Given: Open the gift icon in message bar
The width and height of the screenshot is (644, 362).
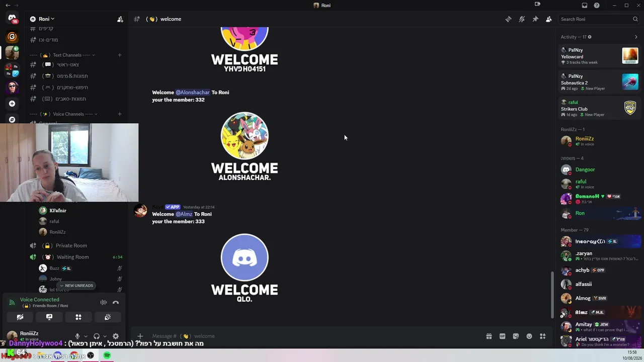Looking at the screenshot, I should pyautogui.click(x=489, y=336).
